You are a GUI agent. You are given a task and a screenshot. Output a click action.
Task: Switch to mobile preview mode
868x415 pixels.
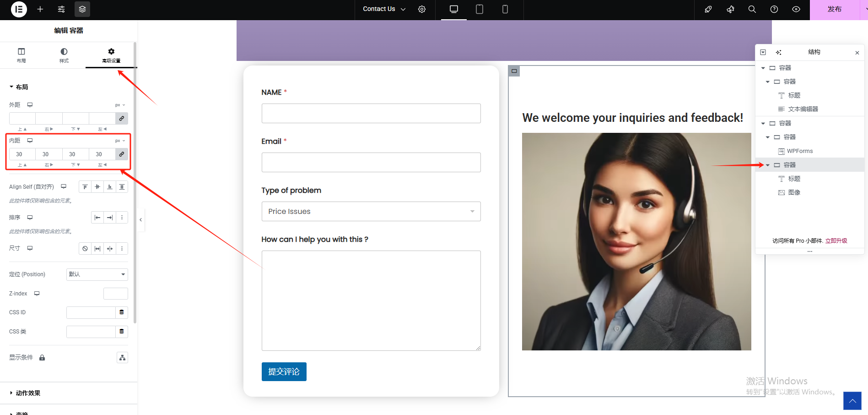pos(505,9)
